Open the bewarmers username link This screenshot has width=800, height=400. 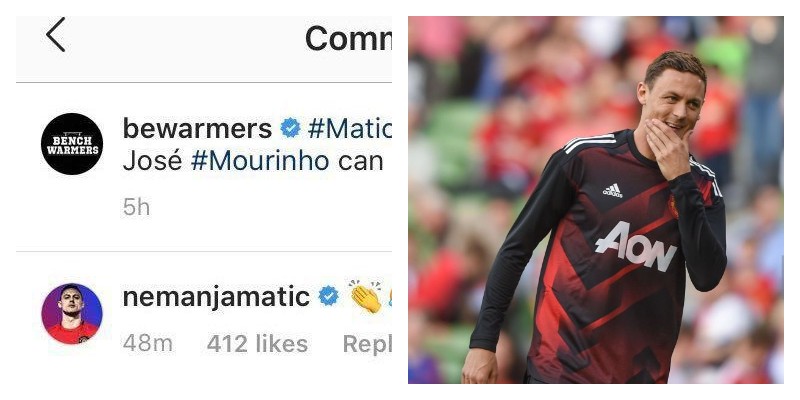point(197,128)
